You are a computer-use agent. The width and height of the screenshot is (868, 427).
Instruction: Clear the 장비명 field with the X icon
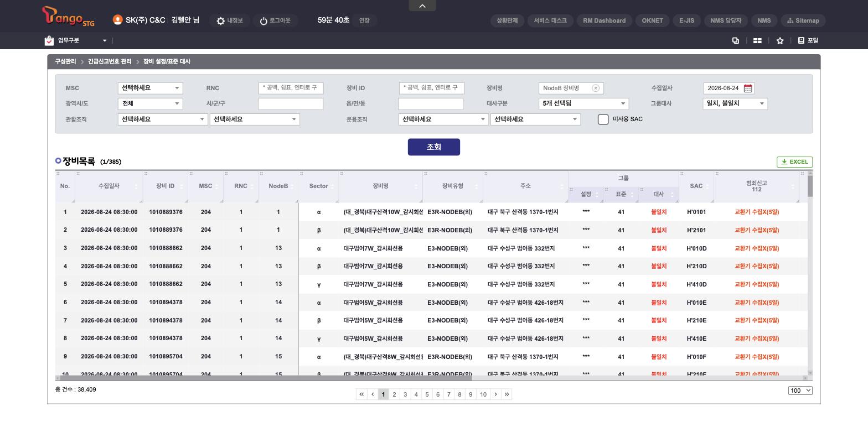click(596, 88)
